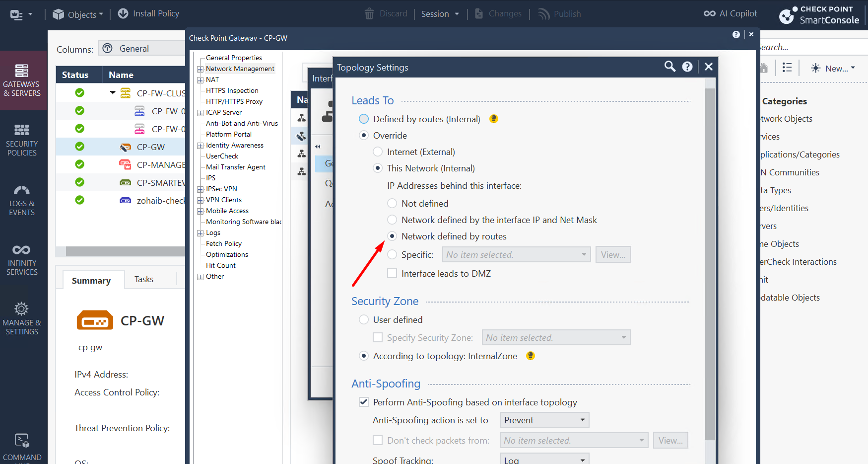
Task: Click the lightbulb hint next to Defined by routes
Action: click(494, 119)
